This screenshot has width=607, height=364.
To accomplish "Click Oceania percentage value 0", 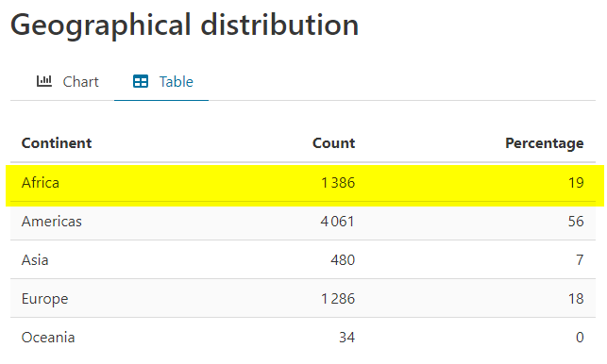I will (x=580, y=338).
